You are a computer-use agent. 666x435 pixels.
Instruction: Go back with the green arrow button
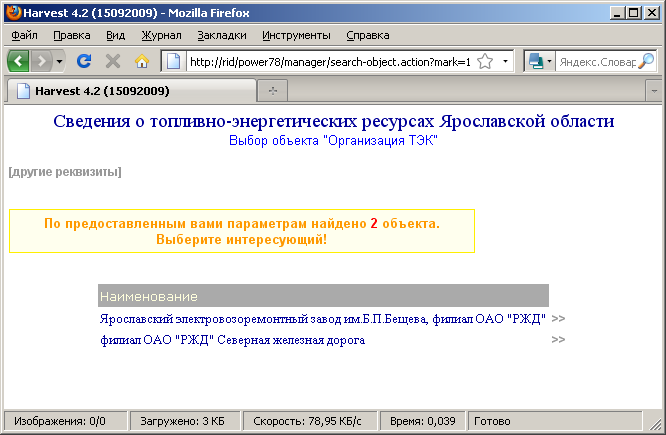18,62
